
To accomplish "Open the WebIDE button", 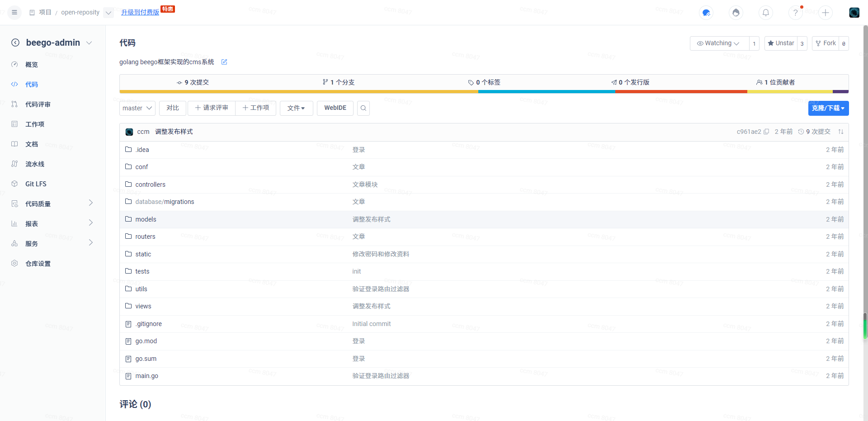I will pyautogui.click(x=335, y=108).
